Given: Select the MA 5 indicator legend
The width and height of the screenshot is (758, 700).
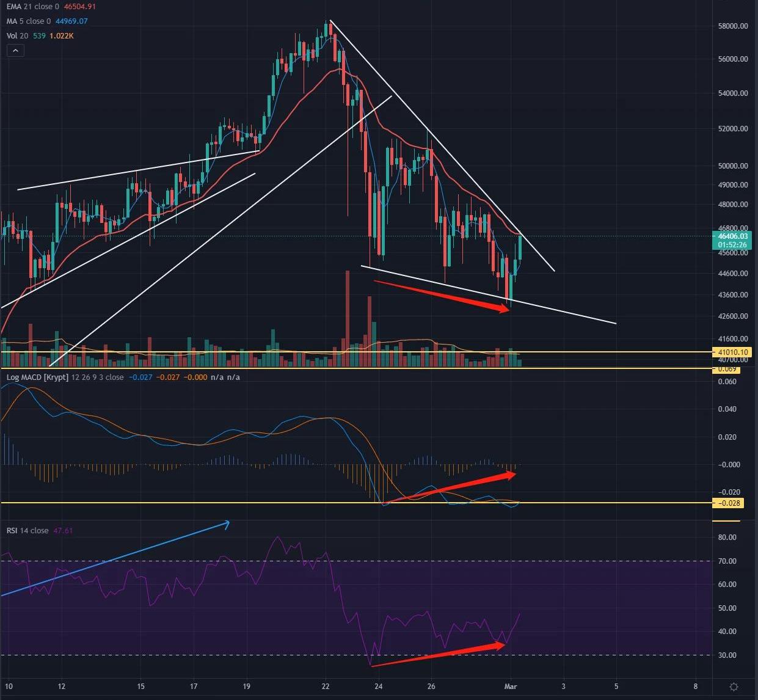Looking at the screenshot, I should pos(27,21).
